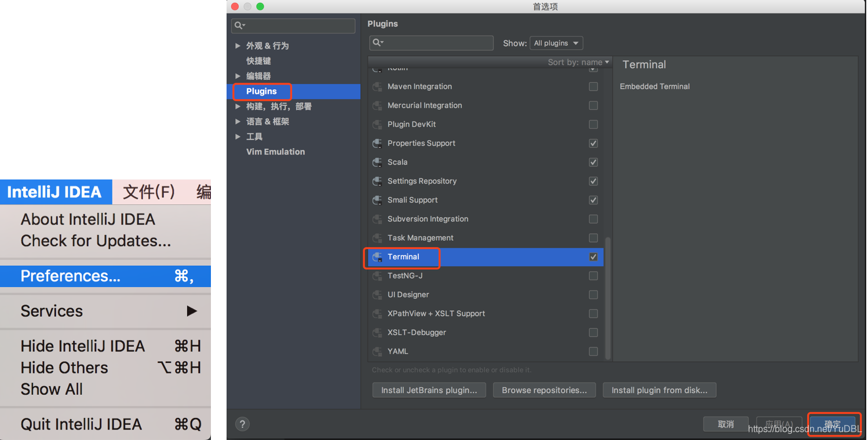This screenshot has width=868, height=440.
Task: Select Plugins in the settings sidebar
Action: pyautogui.click(x=293, y=91)
